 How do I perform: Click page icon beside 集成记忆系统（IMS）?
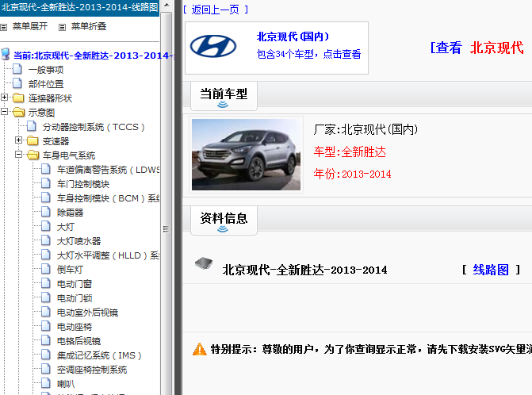(x=46, y=355)
